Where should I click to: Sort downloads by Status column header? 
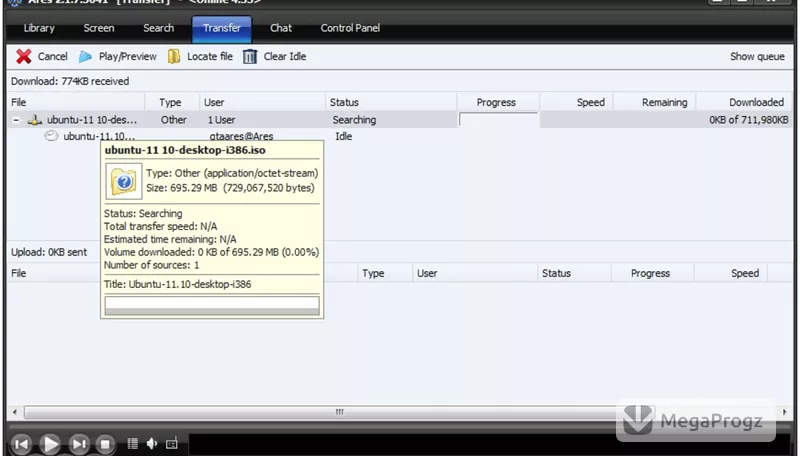point(391,102)
